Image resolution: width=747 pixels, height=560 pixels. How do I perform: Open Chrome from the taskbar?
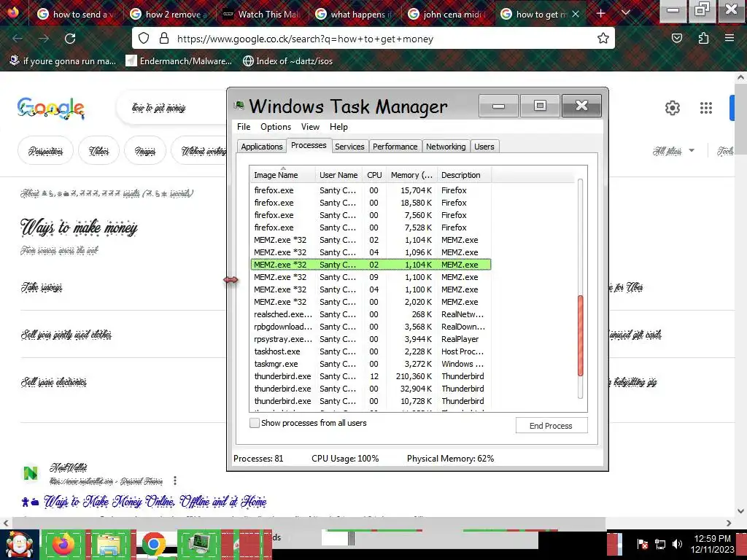[x=153, y=545]
